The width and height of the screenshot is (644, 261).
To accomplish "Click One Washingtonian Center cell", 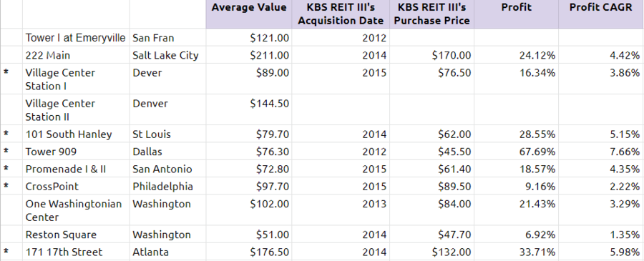I will pyautogui.click(x=76, y=210).
